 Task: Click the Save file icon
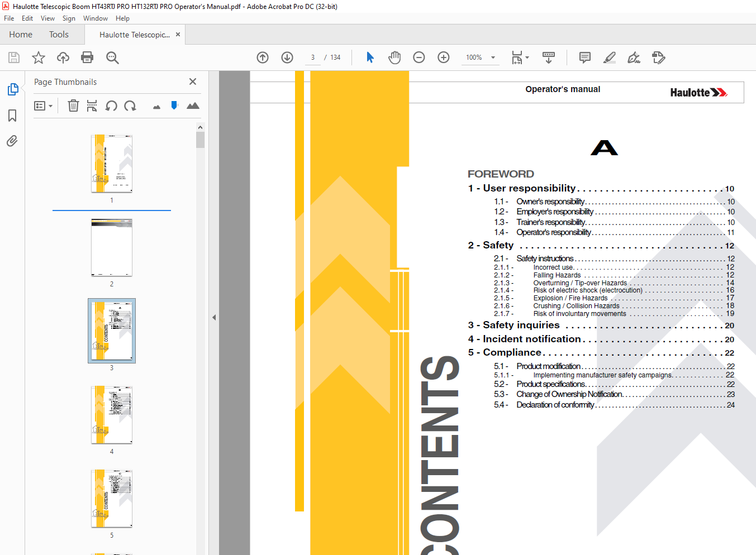coord(14,58)
